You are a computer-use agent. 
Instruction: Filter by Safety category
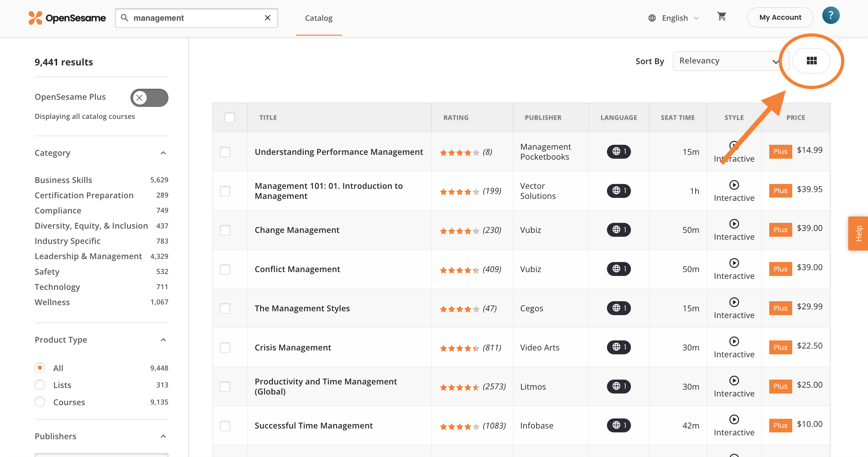point(47,272)
